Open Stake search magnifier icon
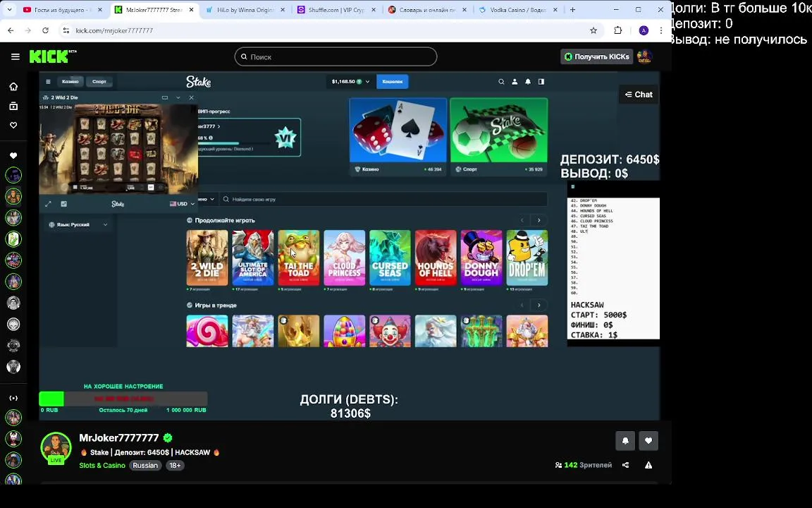 point(500,81)
